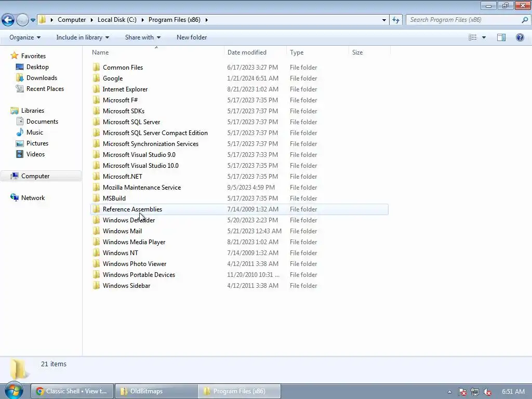The image size is (532, 399).
Task: Select Libraries in the navigation pane
Action: click(x=33, y=111)
